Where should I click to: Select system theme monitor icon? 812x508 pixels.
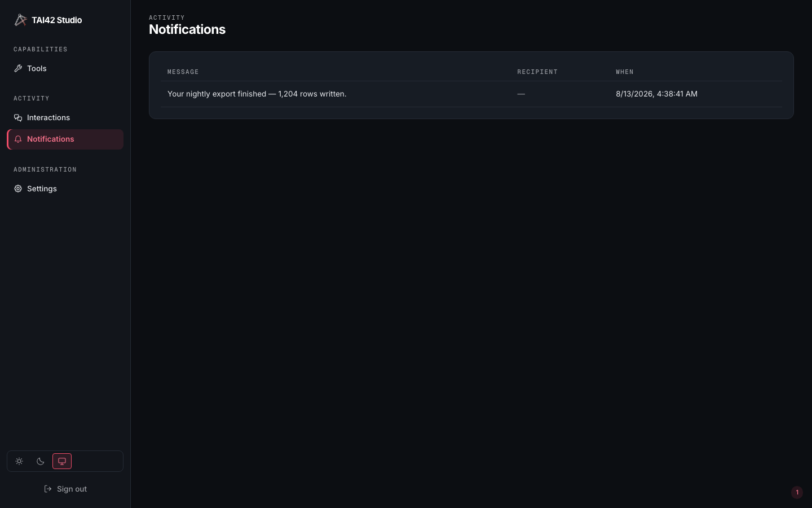(62, 461)
